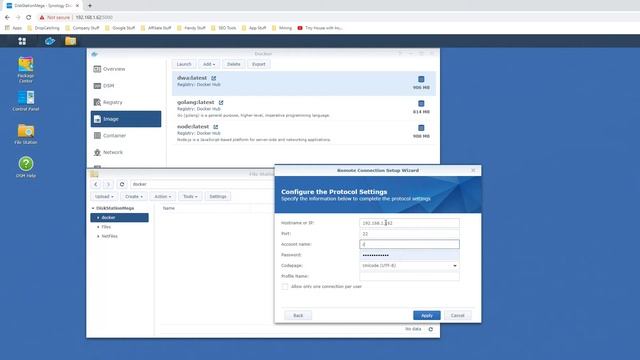
Task: Open DSM section in Docker sidebar
Action: (x=126, y=86)
